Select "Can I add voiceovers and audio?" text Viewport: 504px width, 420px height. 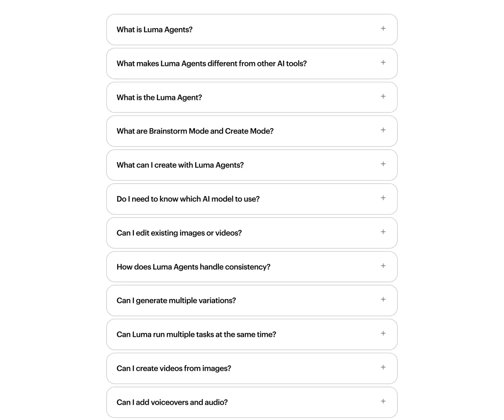[x=172, y=402]
